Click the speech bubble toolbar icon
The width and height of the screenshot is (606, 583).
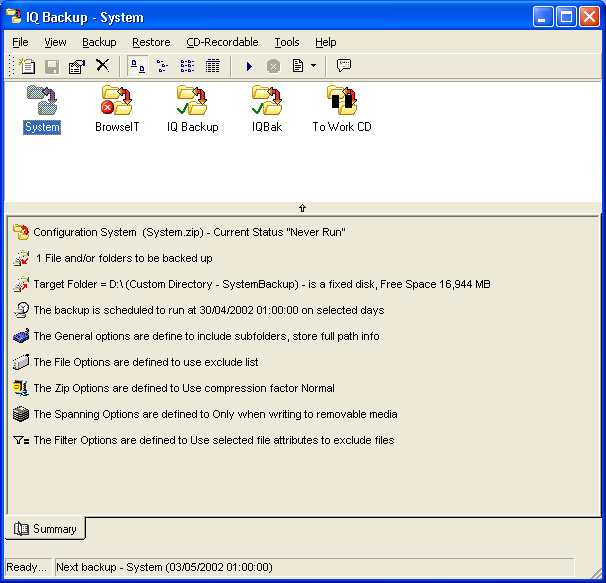click(344, 65)
